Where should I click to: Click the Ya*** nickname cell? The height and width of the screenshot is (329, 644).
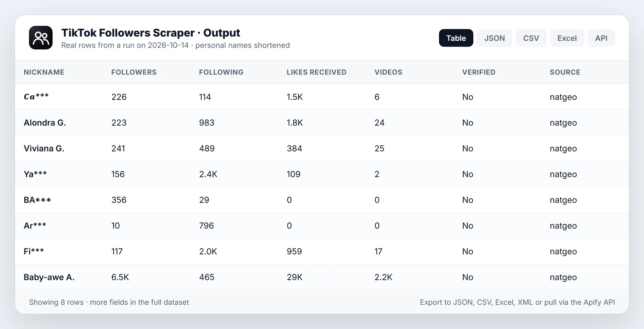click(35, 174)
